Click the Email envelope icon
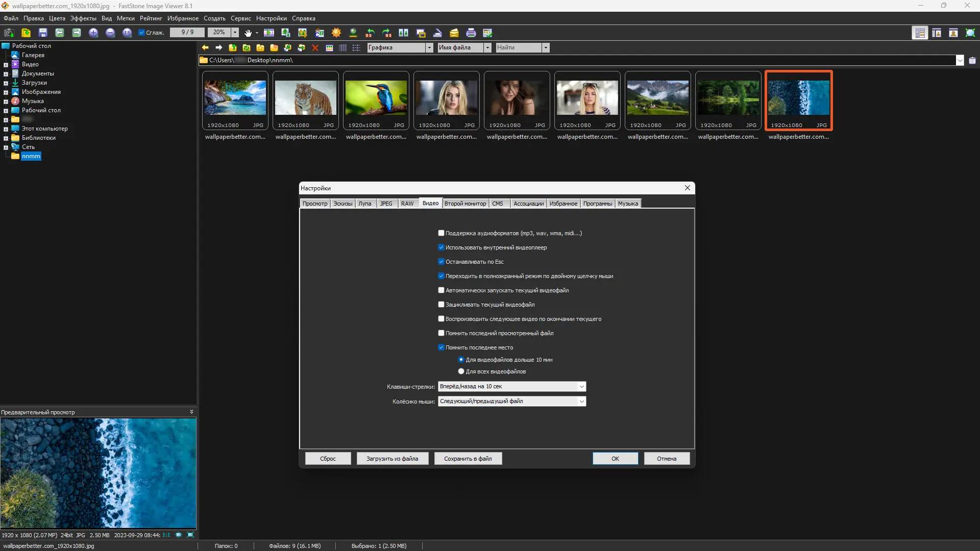Viewport: 980px width, 551px height. (454, 33)
